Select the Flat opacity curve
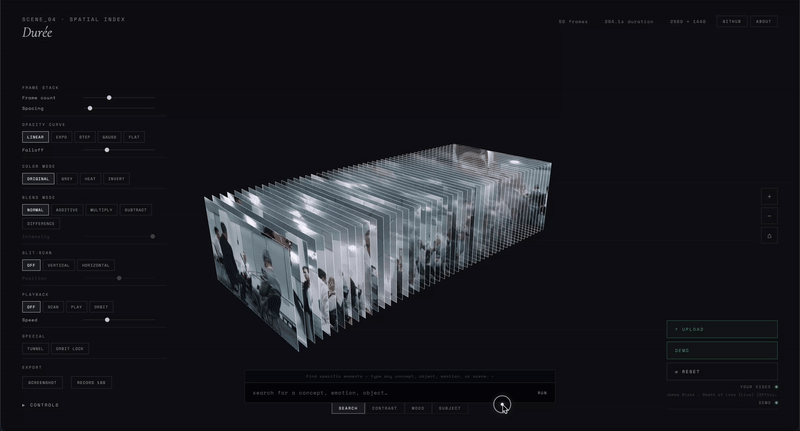 pyautogui.click(x=134, y=137)
